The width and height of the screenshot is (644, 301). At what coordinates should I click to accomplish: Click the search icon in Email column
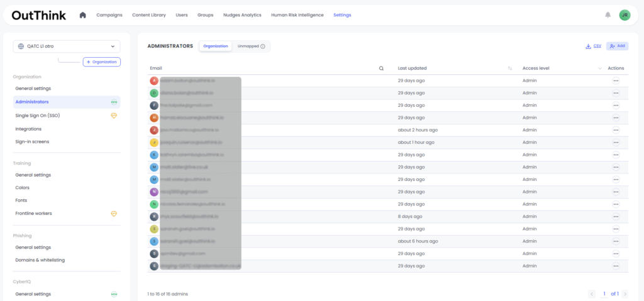pos(381,68)
